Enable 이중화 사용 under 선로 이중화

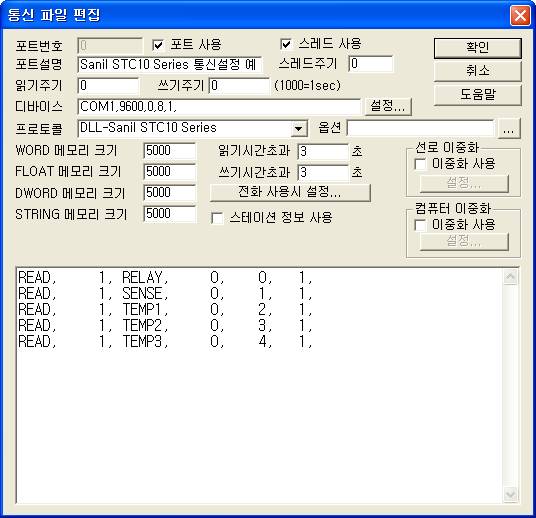(x=420, y=164)
